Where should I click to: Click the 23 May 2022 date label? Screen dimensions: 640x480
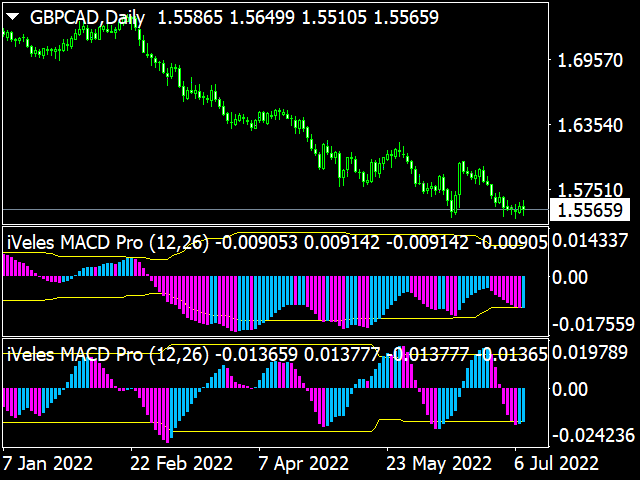439,464
